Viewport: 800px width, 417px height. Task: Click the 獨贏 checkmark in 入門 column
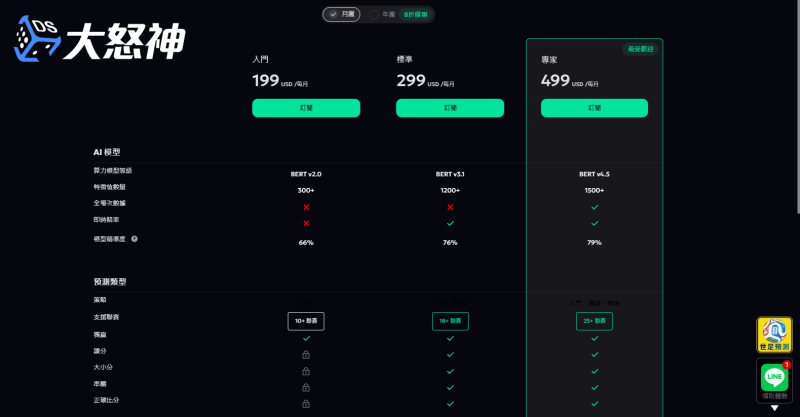306,338
